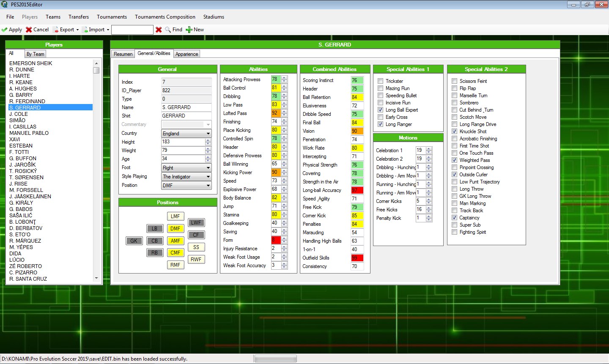Screen dimensions: 609x364
Task: Click the Find magnifier icon
Action: [x=167, y=30]
